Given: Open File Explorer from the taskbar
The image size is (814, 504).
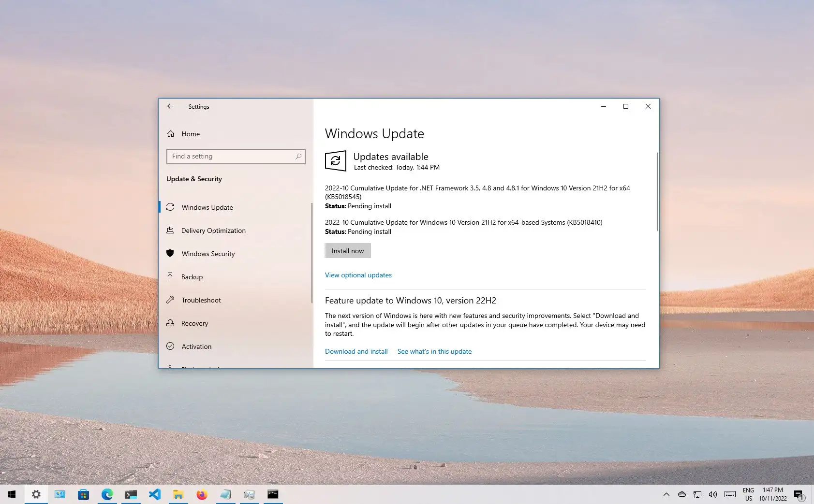Looking at the screenshot, I should click(x=178, y=494).
